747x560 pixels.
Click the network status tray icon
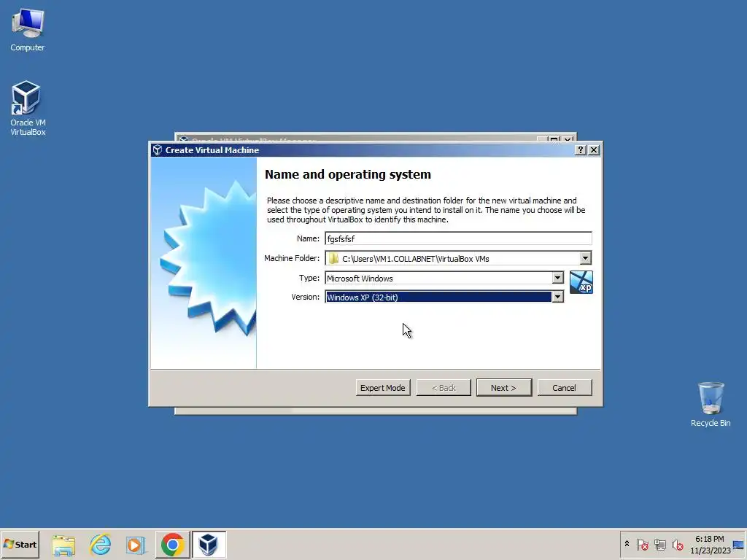[x=659, y=544]
